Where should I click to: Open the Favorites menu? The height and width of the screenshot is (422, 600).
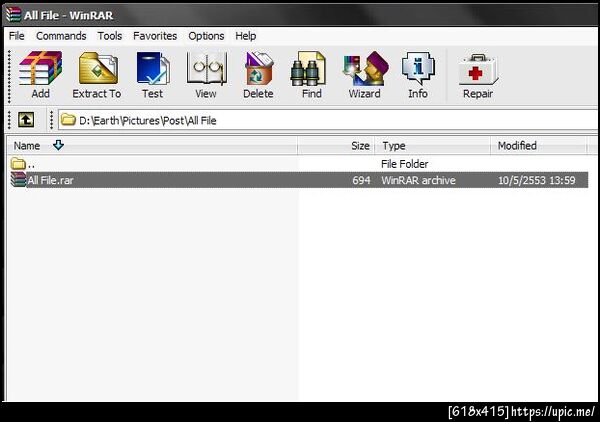click(x=155, y=36)
